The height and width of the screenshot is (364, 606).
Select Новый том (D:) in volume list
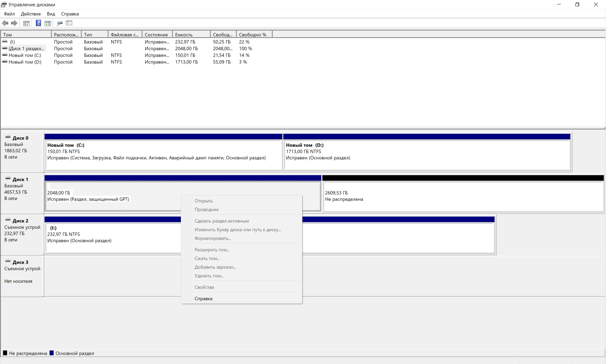pyautogui.click(x=136, y=62)
